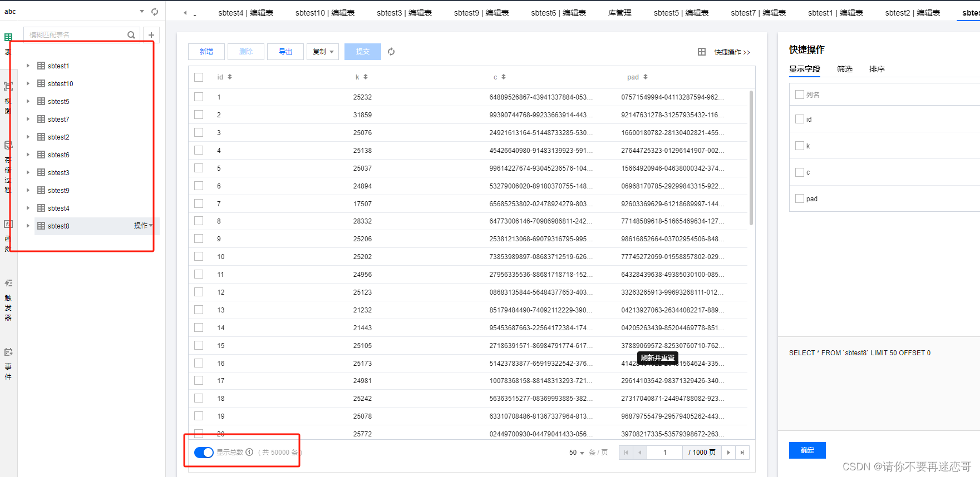
Task: Expand the sbtest9 tree node
Action: coord(28,190)
